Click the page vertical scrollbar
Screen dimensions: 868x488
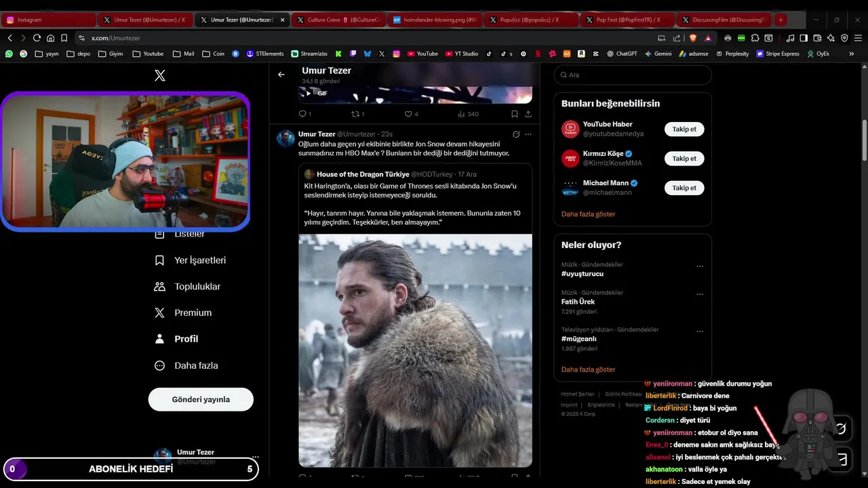pos(865,140)
